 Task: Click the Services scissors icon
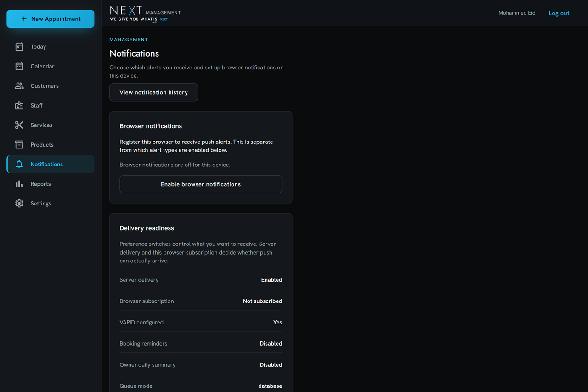click(x=19, y=125)
